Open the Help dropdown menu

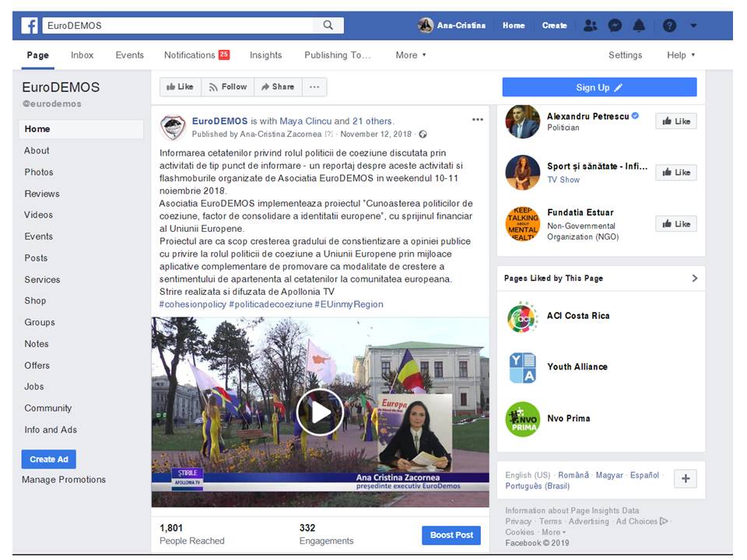tap(681, 55)
